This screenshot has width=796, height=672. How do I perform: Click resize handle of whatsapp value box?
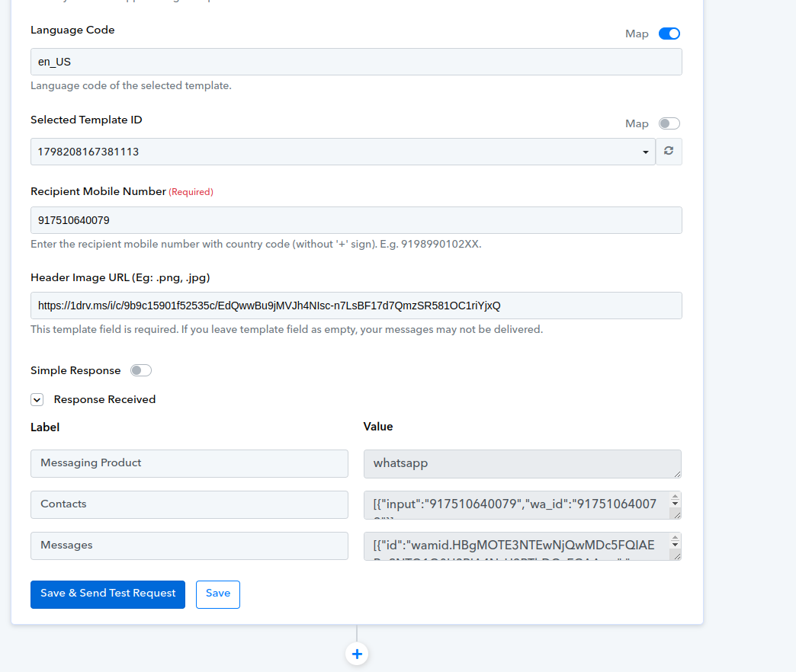coord(677,474)
